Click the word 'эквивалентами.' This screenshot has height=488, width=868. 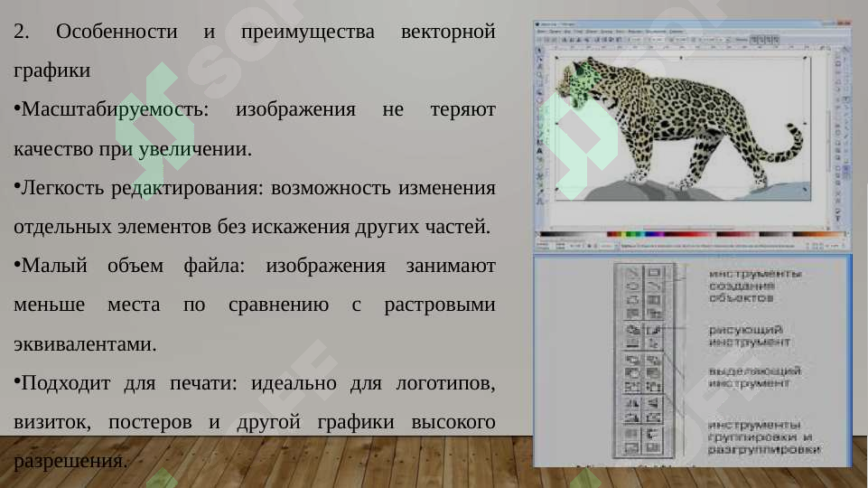[85, 344]
